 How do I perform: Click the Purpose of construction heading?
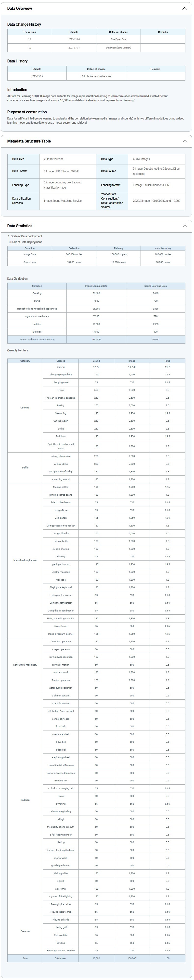[x=27, y=112]
